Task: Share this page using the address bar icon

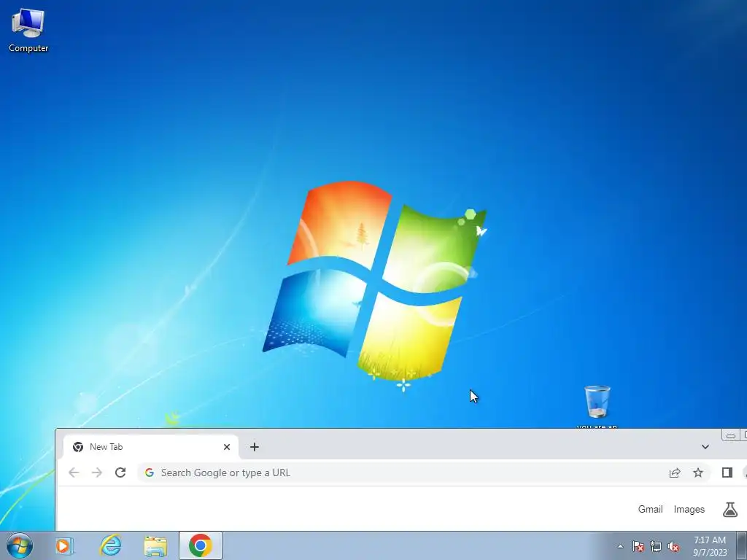Action: click(675, 472)
